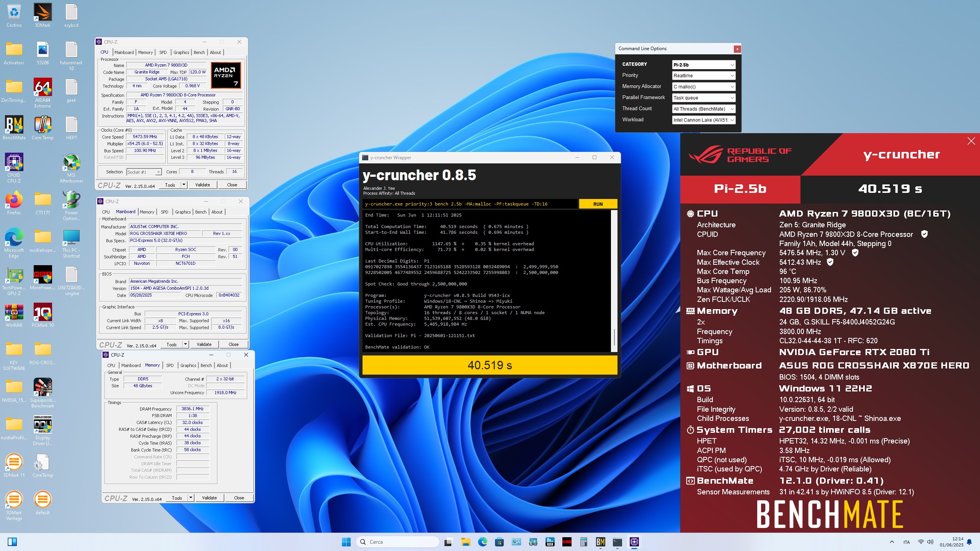Switch to About tab in Mainboard CPU-Z window
Screen dimensions: 980x551
pos(217,212)
